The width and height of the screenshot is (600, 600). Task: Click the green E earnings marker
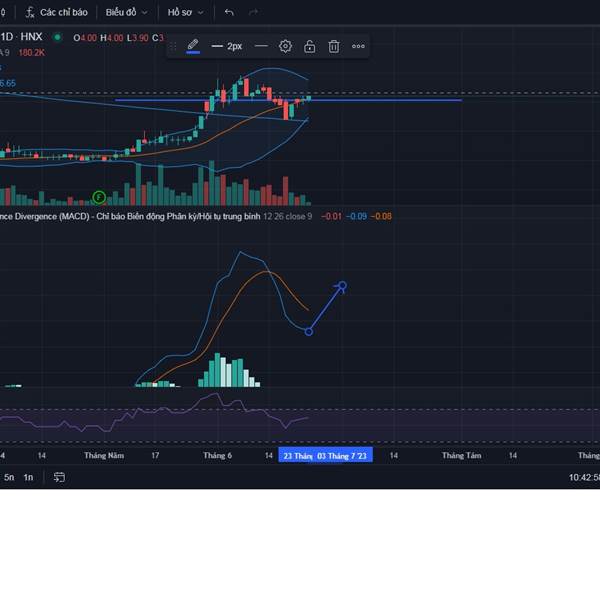(99, 197)
